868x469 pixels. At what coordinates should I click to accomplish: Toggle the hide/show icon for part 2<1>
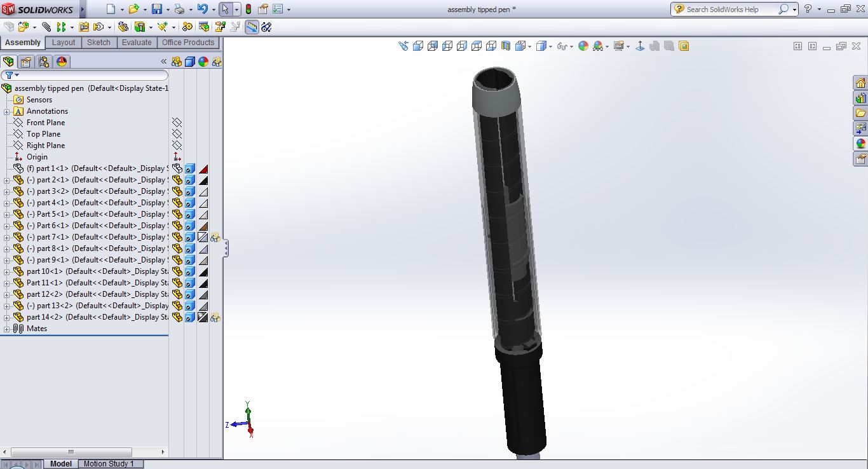177,180
